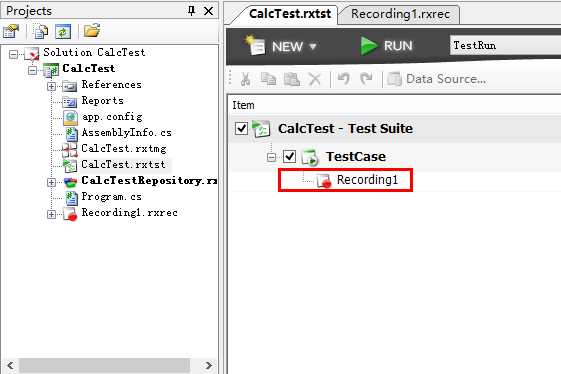Click the CalcTest.rxtmg file icon

[x=70, y=150]
